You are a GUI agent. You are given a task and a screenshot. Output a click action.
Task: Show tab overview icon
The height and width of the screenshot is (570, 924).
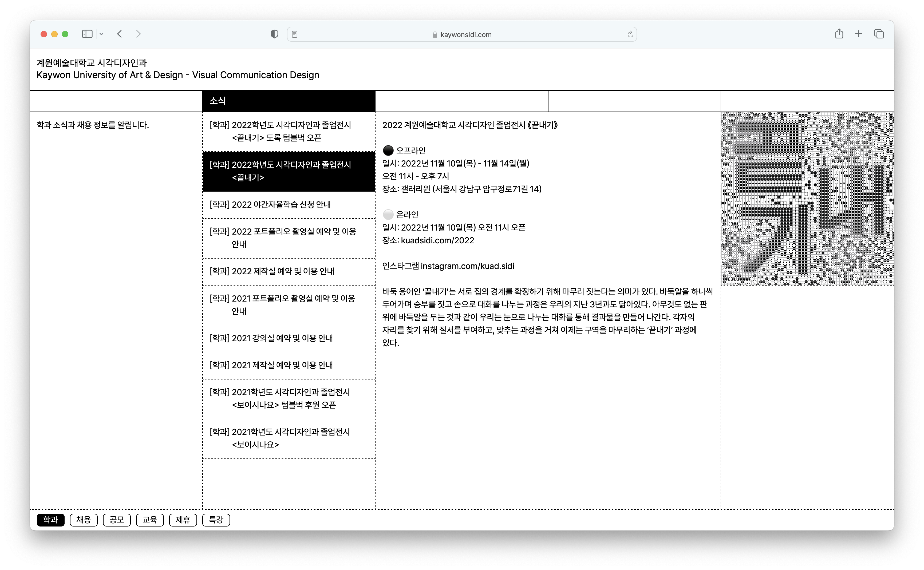879,34
